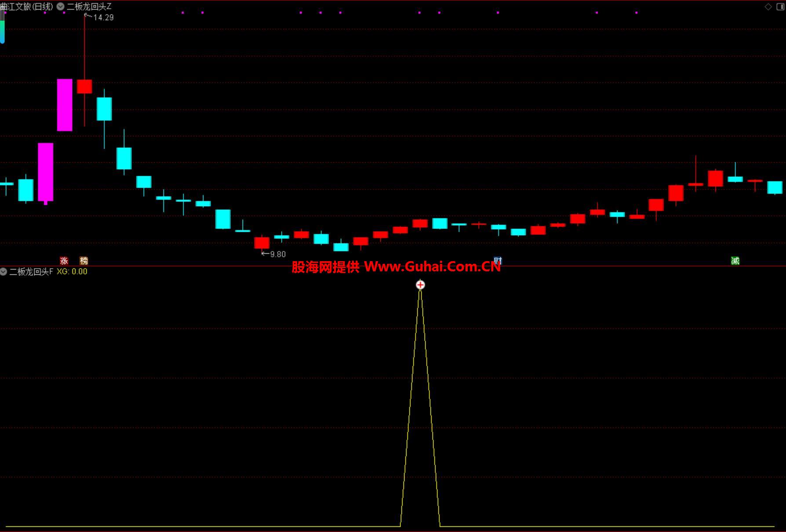Toggle the side panel square icon

tap(781, 7)
